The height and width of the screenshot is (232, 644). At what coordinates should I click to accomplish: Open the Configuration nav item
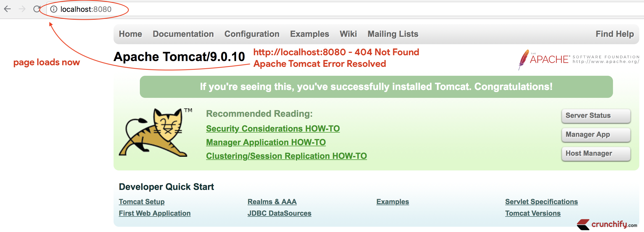(x=252, y=34)
